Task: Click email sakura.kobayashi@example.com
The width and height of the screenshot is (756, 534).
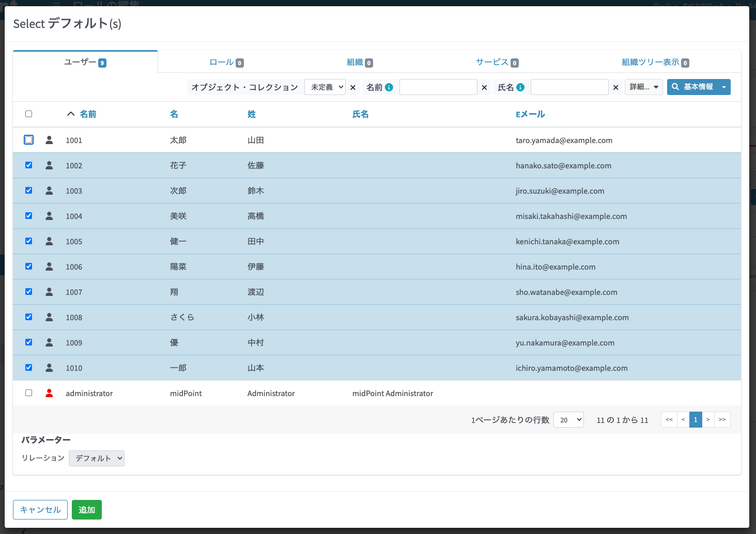Action: (x=572, y=318)
